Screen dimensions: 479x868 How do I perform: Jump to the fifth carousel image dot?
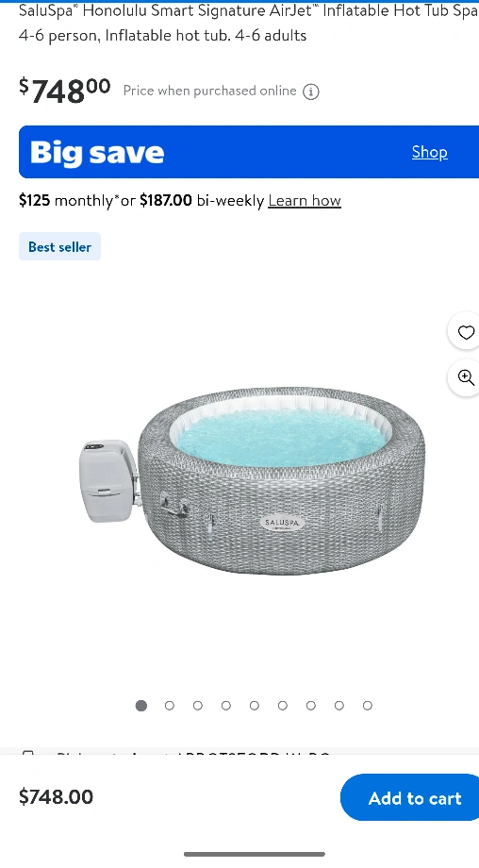point(254,706)
